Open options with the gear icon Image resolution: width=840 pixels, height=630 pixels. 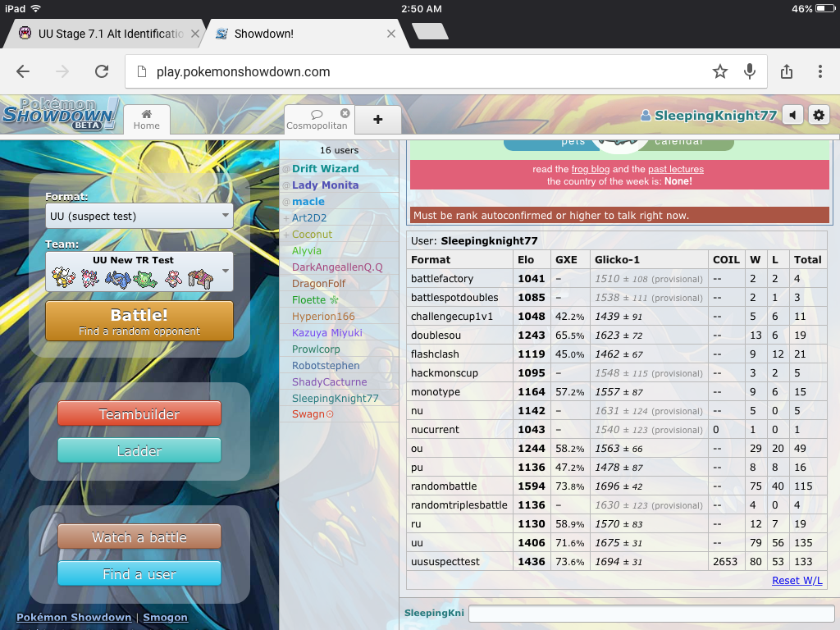(819, 115)
